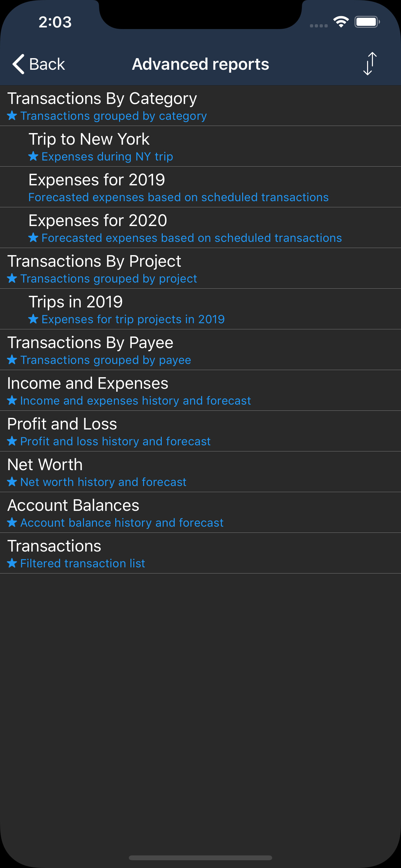This screenshot has width=401, height=868.
Task: Tap star beside Expenses for 2020 description
Action: (33, 238)
